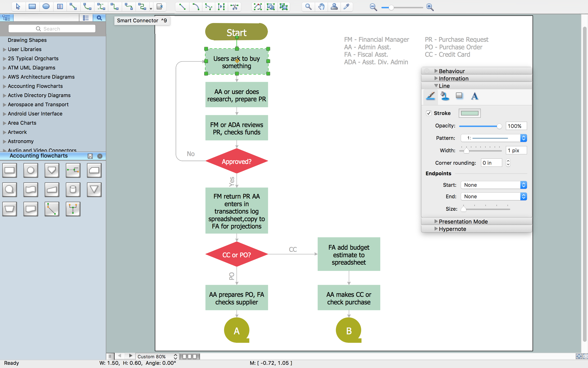This screenshot has height=368, width=588.
Task: Click the Zoom In magnifier
Action: click(430, 7)
